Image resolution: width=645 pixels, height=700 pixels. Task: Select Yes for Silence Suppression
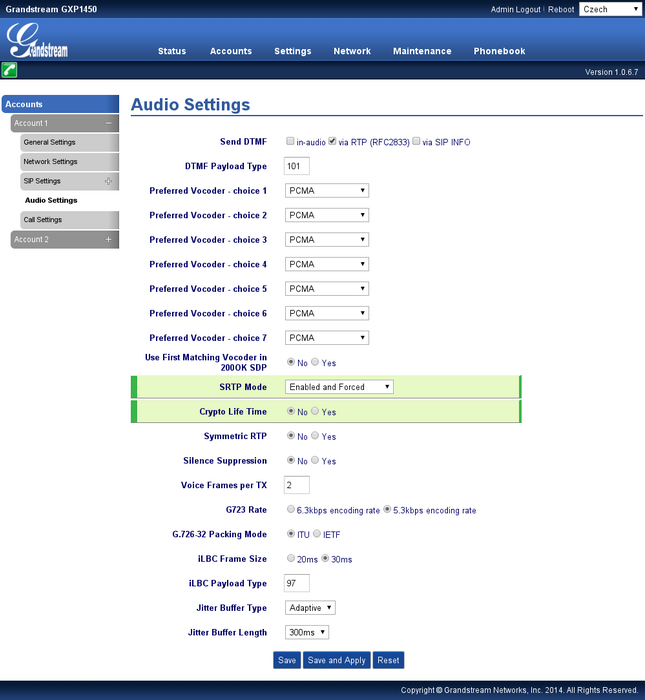pos(315,460)
